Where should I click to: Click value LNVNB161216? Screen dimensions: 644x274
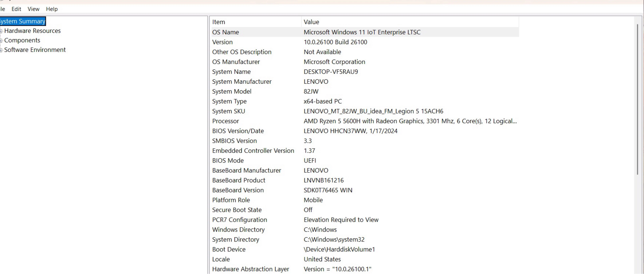point(324,180)
